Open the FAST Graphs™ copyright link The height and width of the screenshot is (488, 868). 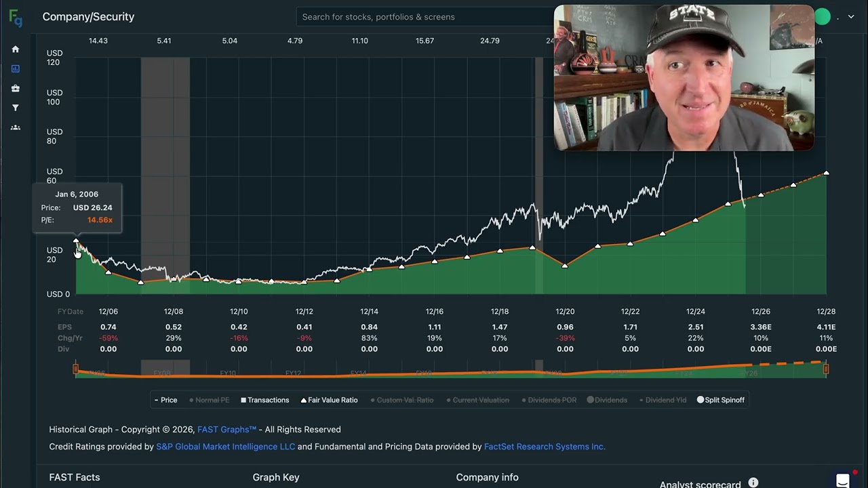click(227, 430)
